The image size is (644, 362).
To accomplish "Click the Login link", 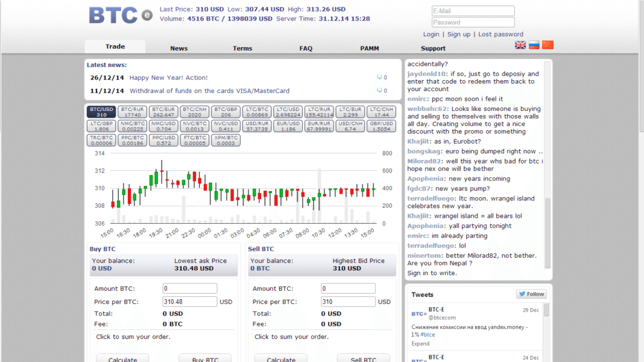I will tap(431, 34).
